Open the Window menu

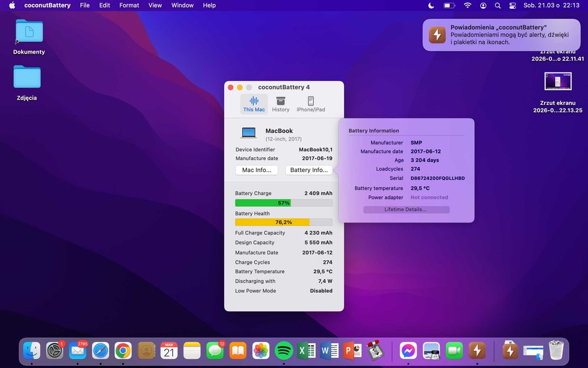(182, 5)
